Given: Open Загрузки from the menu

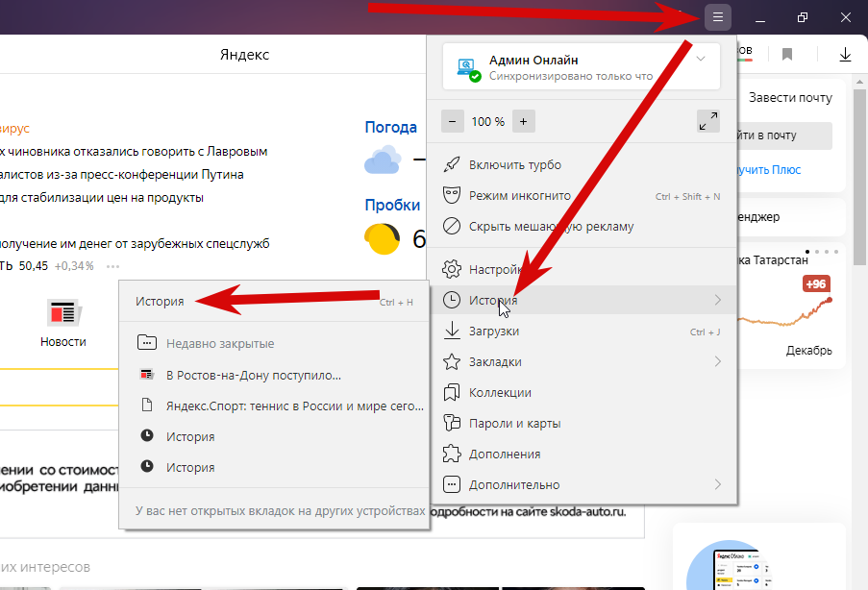Looking at the screenshot, I should pos(582,331).
